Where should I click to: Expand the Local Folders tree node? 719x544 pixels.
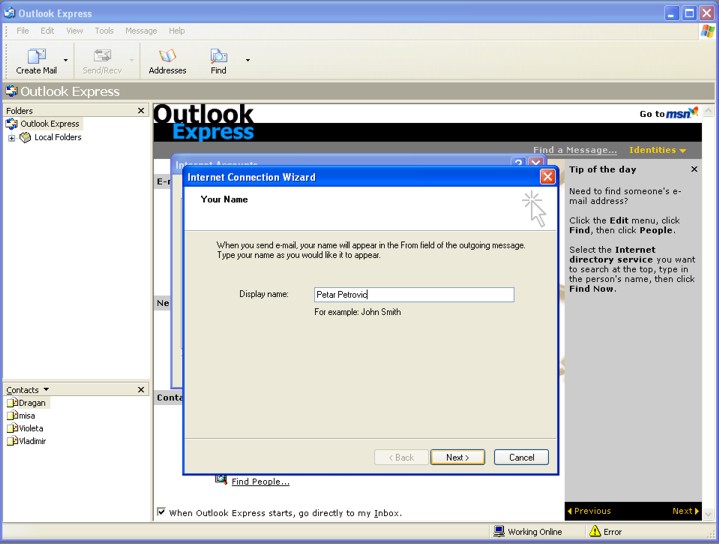pyautogui.click(x=11, y=138)
